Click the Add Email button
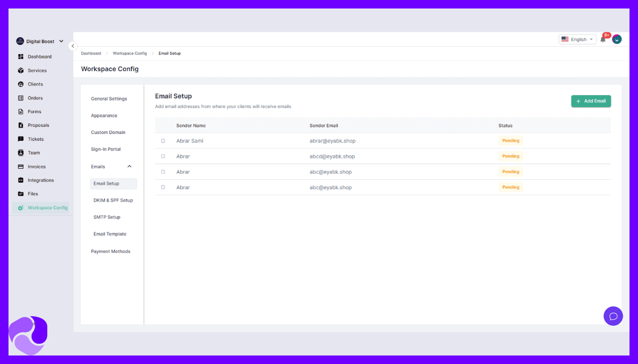This screenshot has height=364, width=638. 591,100
